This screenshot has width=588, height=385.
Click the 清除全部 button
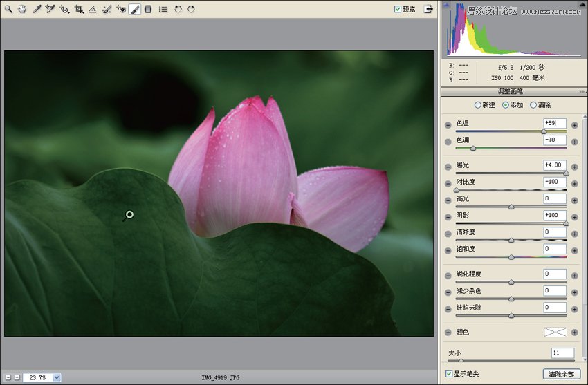tap(561, 374)
